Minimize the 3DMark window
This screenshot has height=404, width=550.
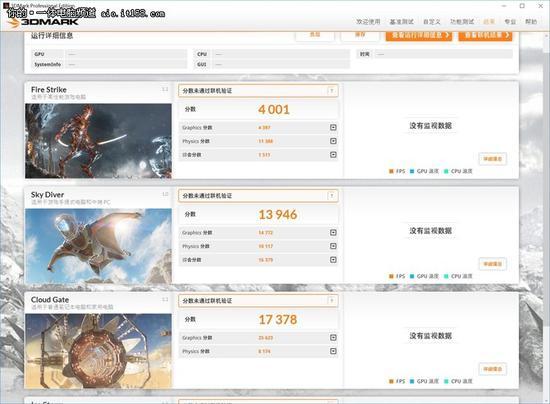504,6
